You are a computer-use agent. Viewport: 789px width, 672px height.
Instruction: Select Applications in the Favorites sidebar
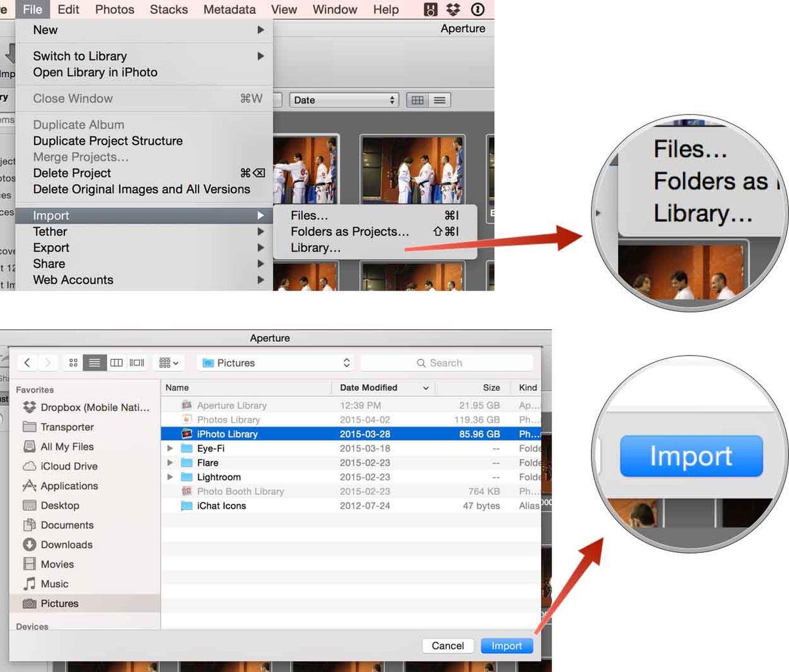[x=68, y=485]
